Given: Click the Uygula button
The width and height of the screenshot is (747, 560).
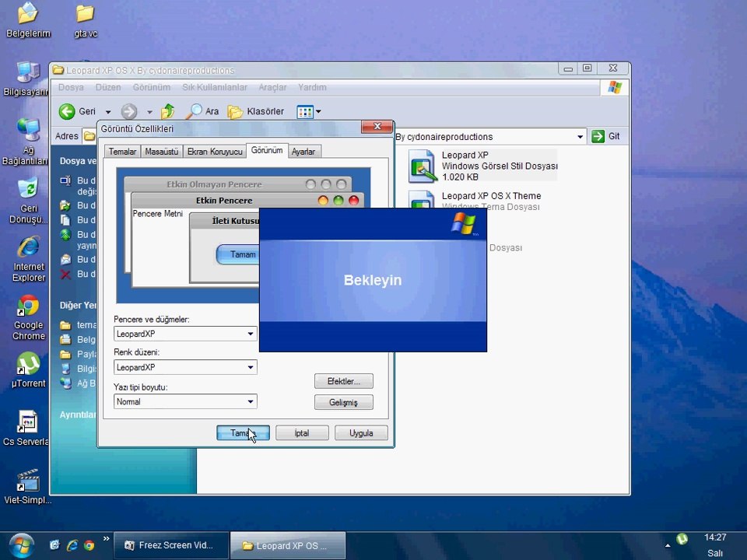Looking at the screenshot, I should click(x=361, y=433).
